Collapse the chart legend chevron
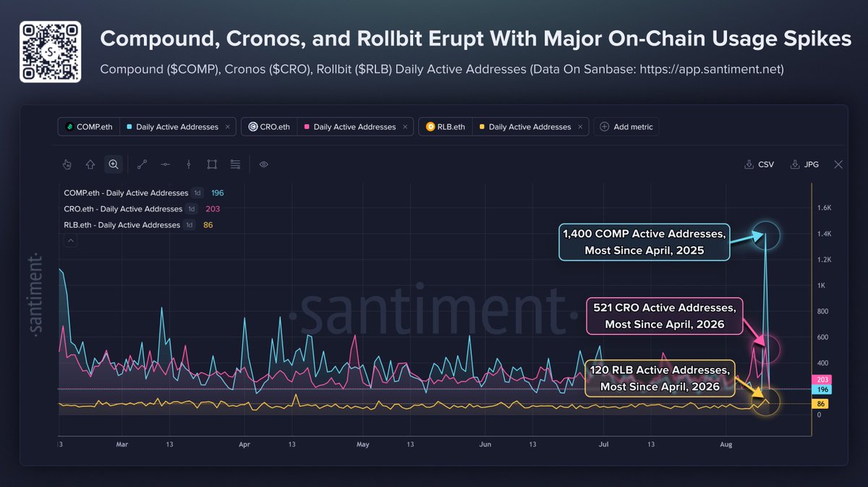Image resolution: width=868 pixels, height=487 pixels. tap(70, 242)
